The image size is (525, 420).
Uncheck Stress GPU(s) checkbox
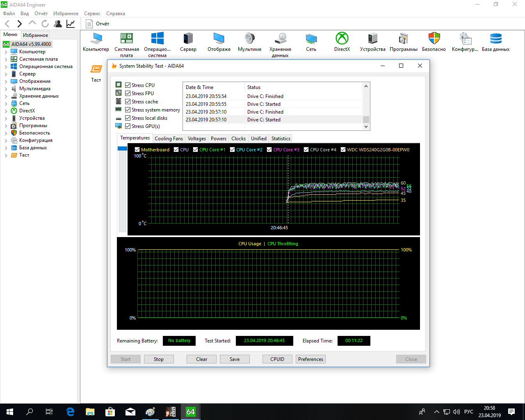[128, 126]
